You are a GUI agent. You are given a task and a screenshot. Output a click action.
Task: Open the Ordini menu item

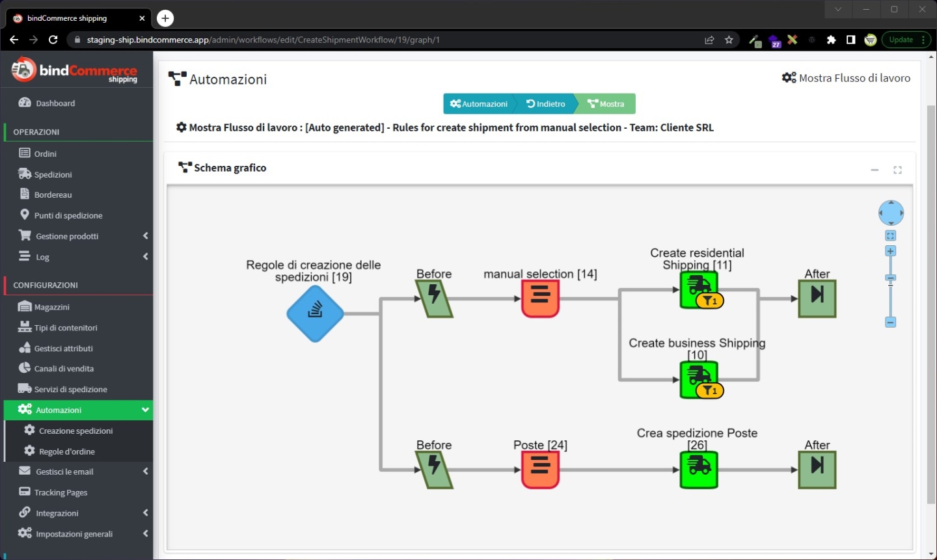[x=46, y=153]
